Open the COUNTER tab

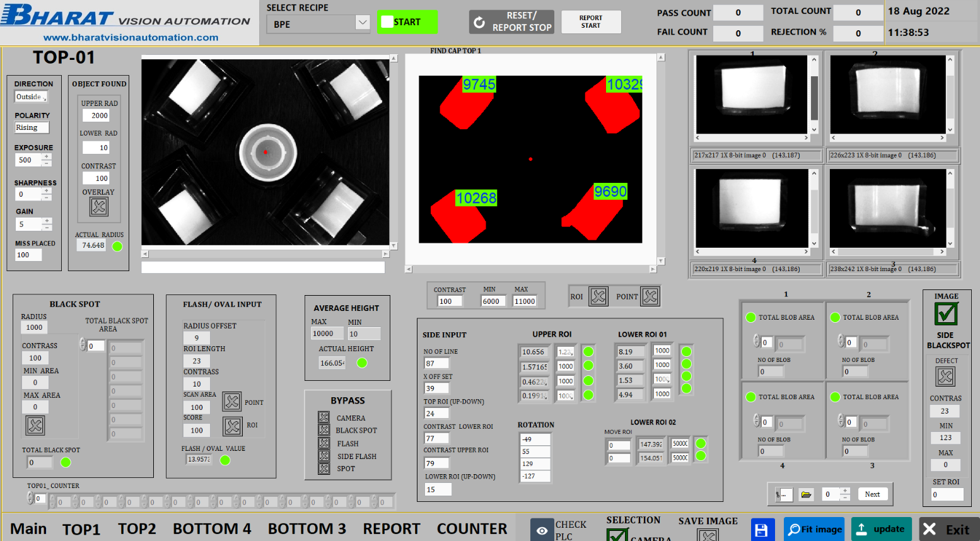(472, 529)
